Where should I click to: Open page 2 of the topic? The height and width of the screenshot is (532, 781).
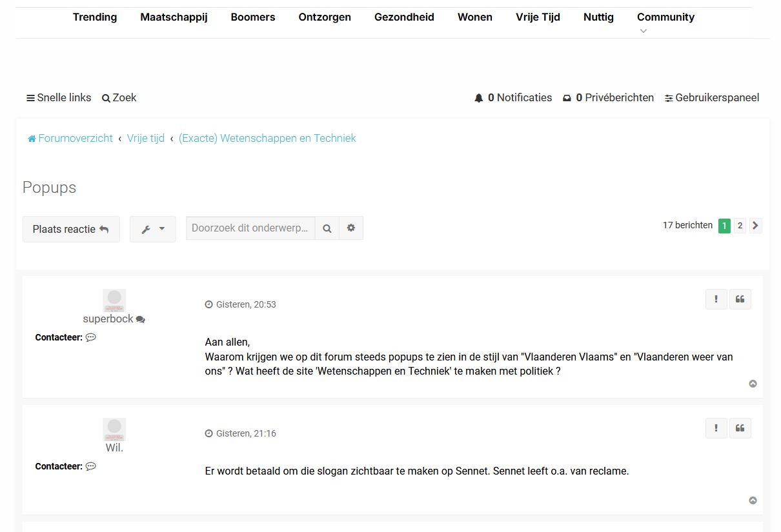(x=740, y=226)
